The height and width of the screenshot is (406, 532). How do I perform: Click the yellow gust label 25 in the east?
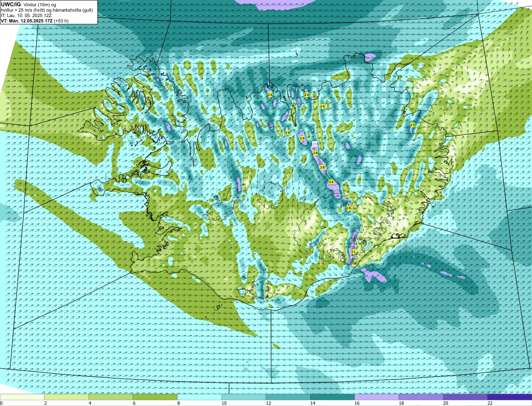(x=413, y=125)
